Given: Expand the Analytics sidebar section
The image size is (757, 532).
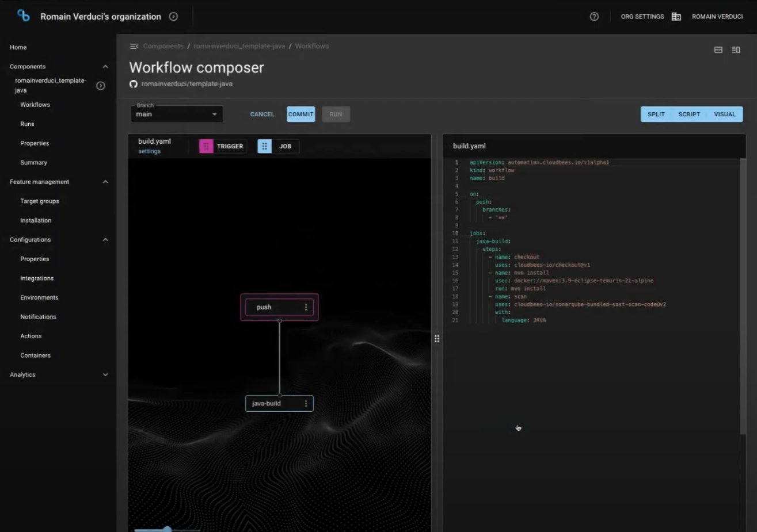Looking at the screenshot, I should click(105, 374).
